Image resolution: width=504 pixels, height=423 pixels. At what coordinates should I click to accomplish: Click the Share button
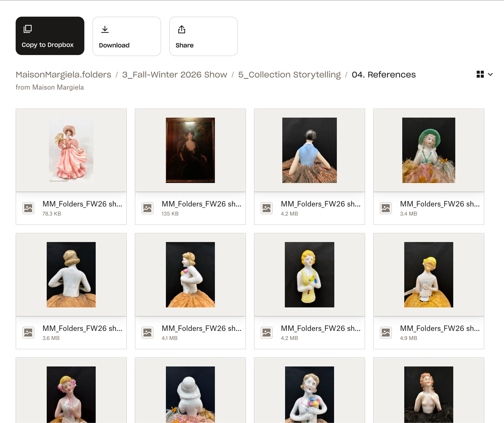(x=204, y=36)
